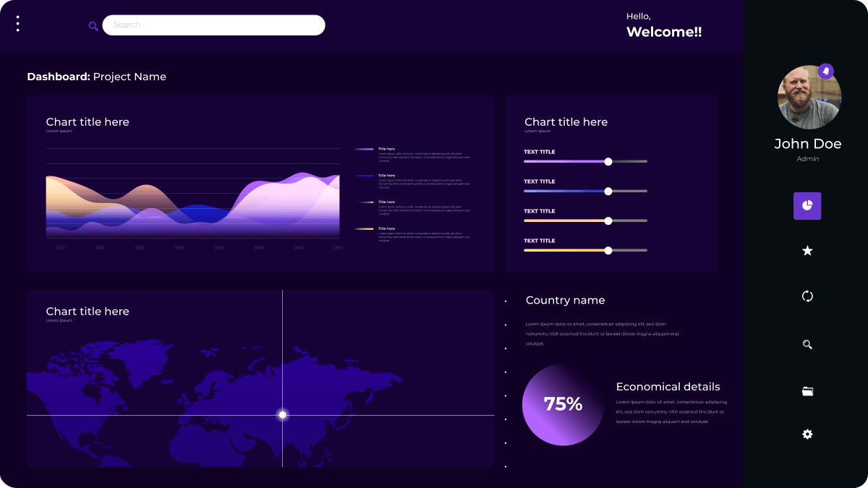Click inside the Search input field
Screen dimensions: 868x488
coord(213,25)
